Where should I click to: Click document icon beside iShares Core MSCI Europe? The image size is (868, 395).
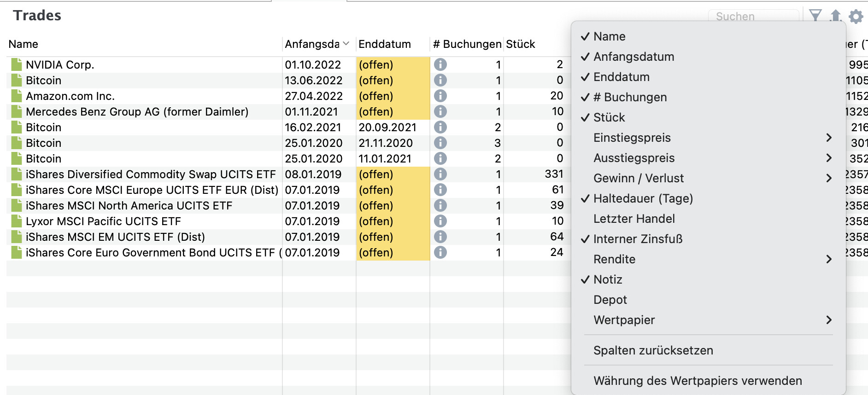(17, 190)
